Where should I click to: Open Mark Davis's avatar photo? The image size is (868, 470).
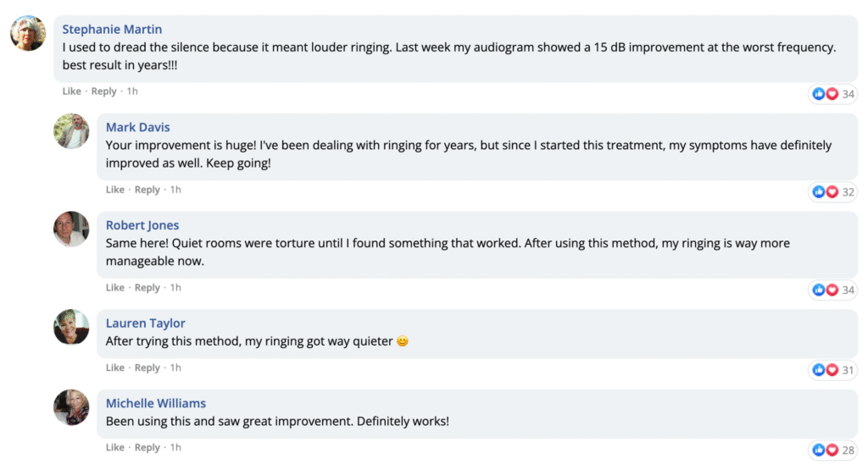(x=71, y=131)
